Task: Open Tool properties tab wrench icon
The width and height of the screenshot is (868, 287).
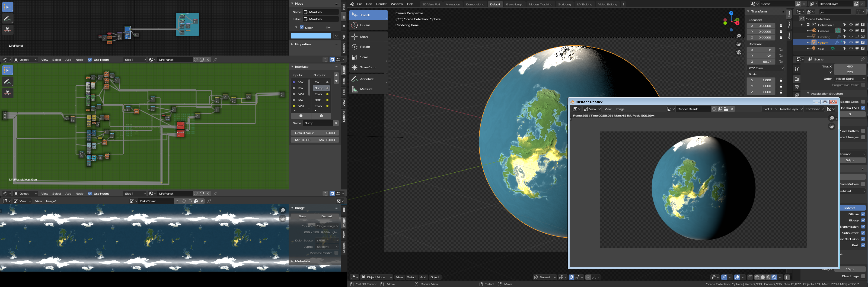Action: click(797, 69)
